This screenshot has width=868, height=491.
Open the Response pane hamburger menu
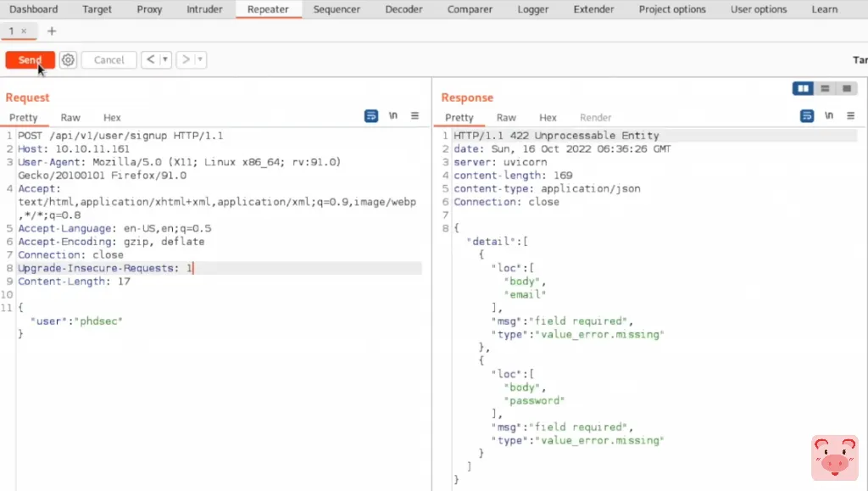[850, 116]
